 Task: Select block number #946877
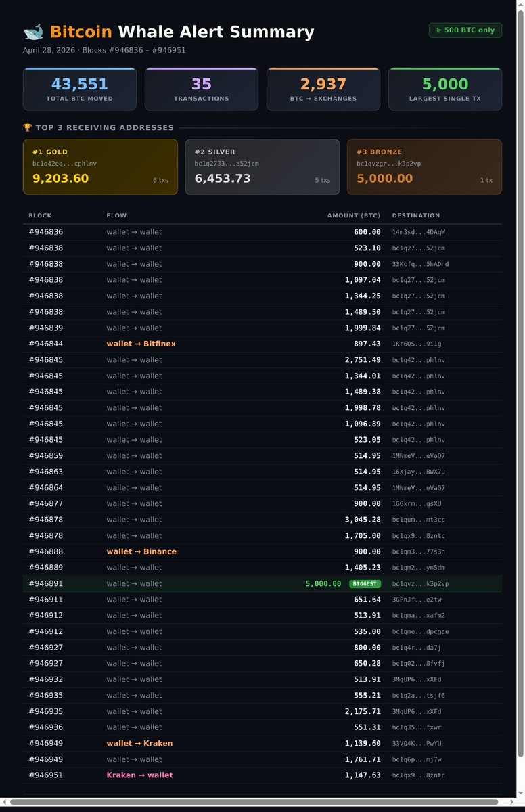pyautogui.click(x=46, y=503)
